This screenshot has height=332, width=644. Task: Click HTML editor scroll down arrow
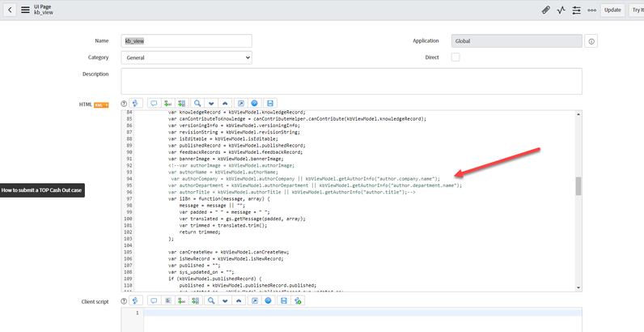(x=578, y=288)
